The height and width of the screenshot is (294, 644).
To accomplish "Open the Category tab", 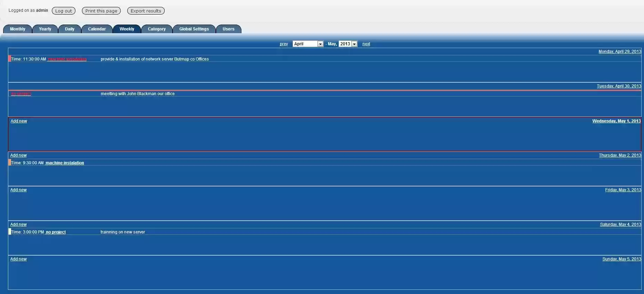I will coord(157,29).
